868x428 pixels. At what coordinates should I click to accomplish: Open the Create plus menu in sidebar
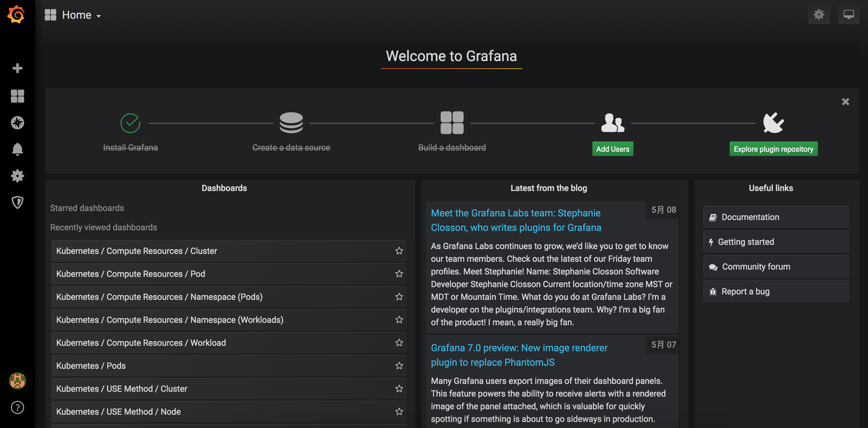[x=17, y=68]
